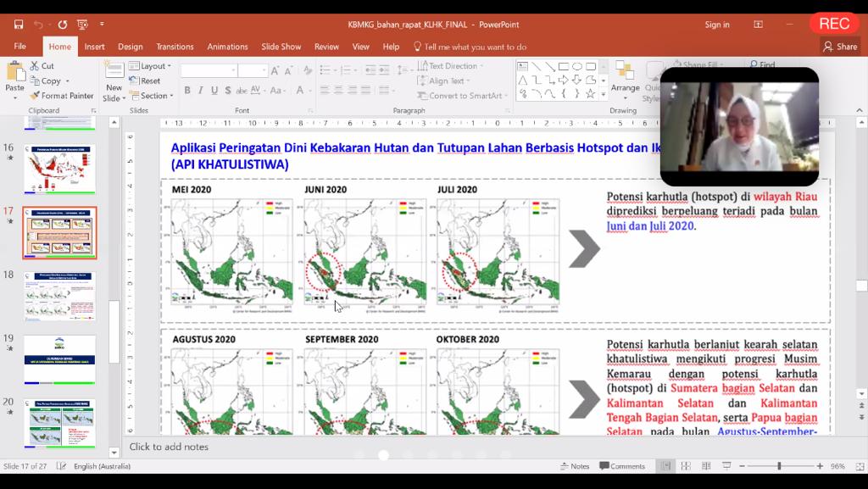
Task: Start Slide Show from status bar icon
Action: click(x=725, y=466)
